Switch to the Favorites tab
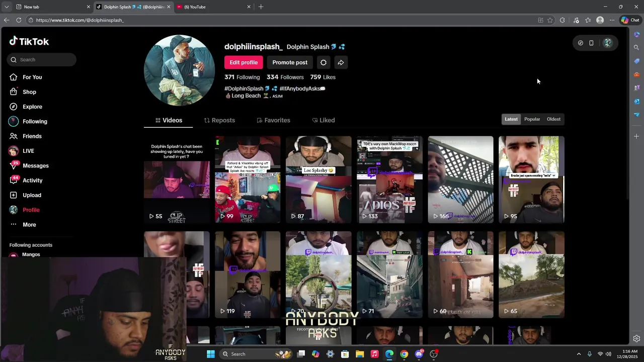The image size is (644, 362). click(273, 120)
